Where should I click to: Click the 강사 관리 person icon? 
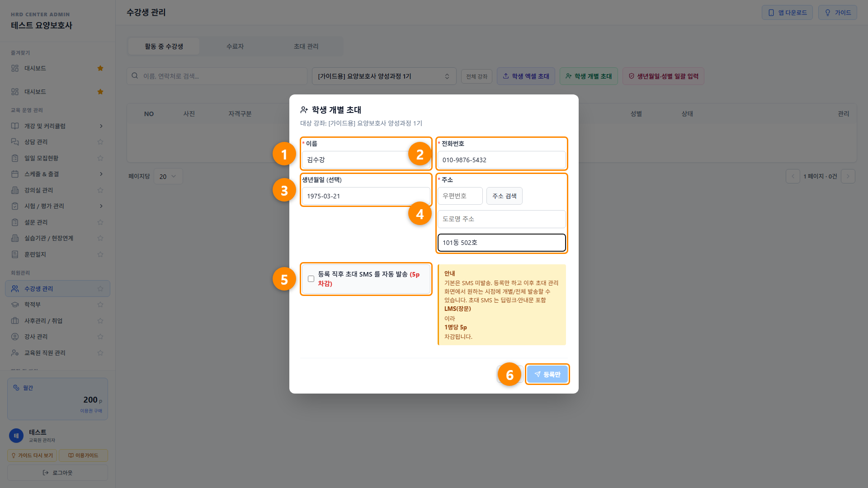[15, 337]
